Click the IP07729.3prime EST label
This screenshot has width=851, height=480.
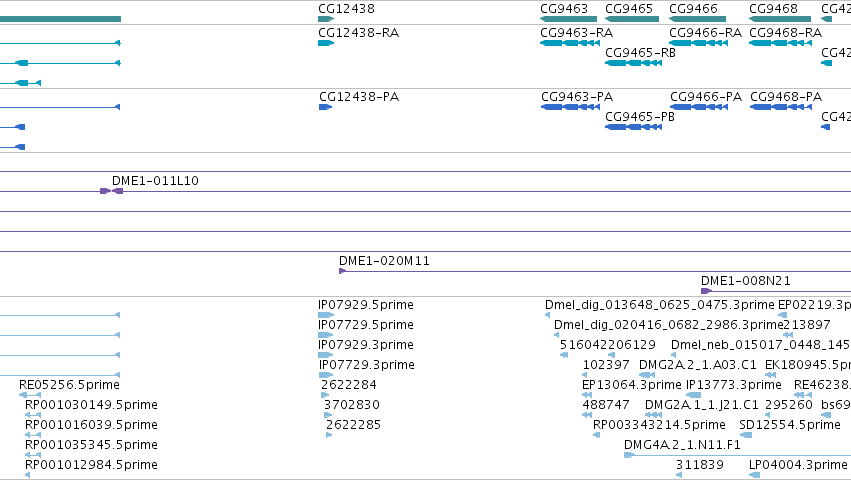point(367,364)
